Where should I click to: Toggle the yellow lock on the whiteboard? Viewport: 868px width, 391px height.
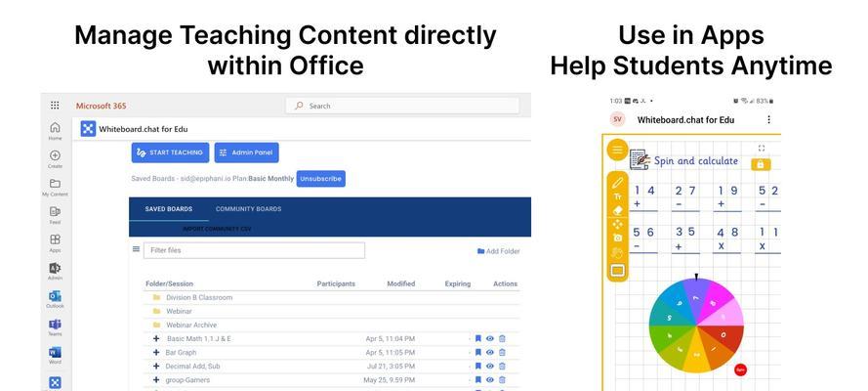click(761, 164)
